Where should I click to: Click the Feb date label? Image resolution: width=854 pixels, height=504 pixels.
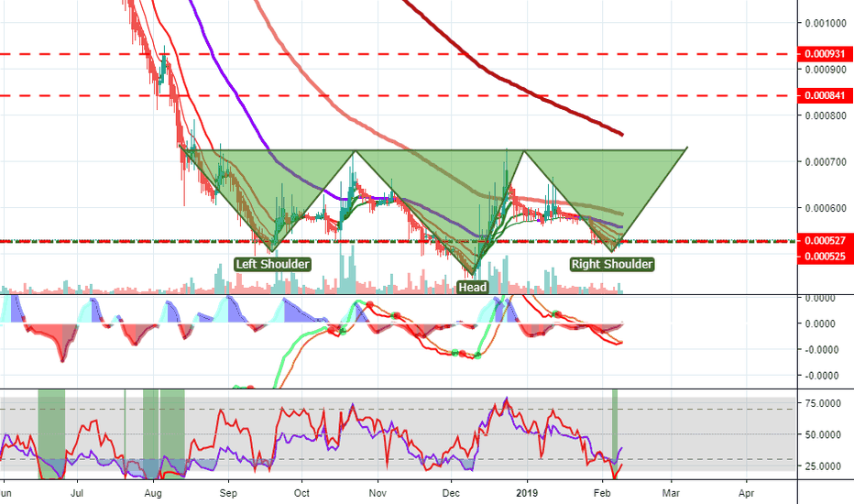point(602,493)
